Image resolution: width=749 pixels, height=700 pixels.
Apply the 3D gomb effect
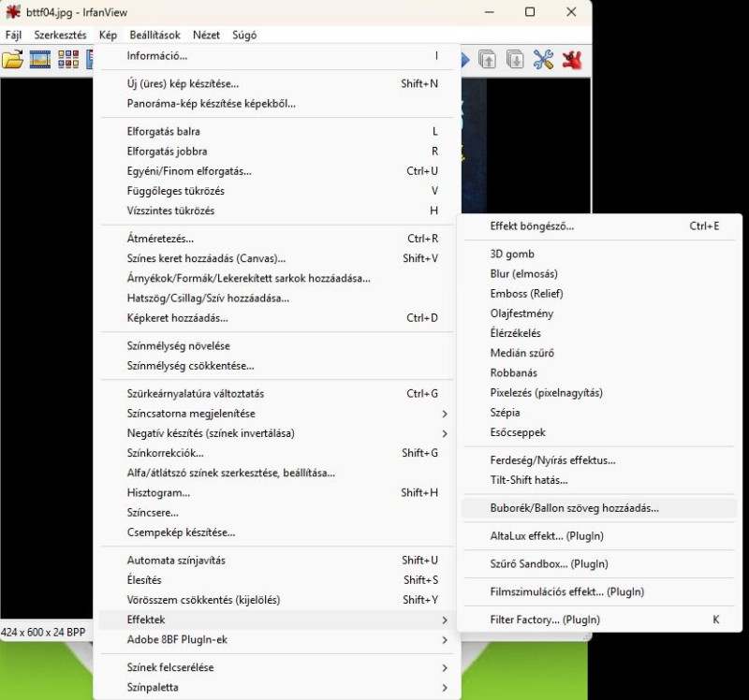(x=599, y=254)
